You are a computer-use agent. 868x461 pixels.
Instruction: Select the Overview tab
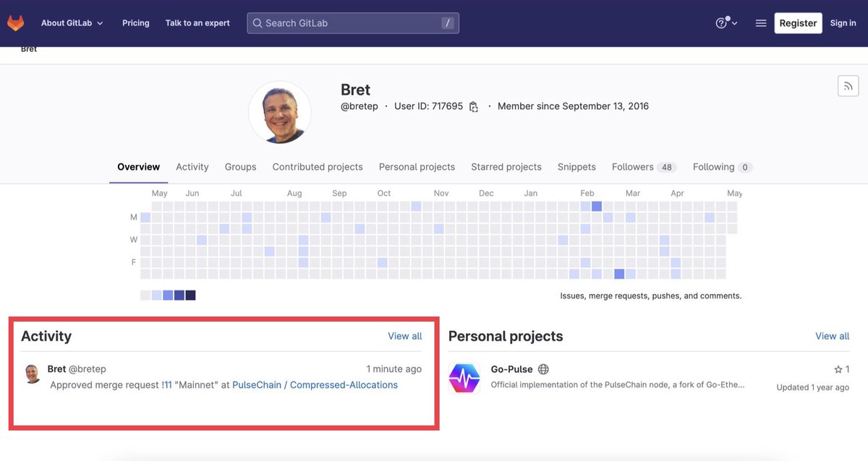139,167
